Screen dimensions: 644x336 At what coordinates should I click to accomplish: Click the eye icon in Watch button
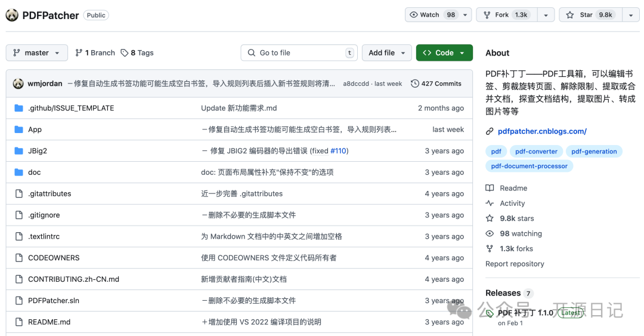click(414, 15)
